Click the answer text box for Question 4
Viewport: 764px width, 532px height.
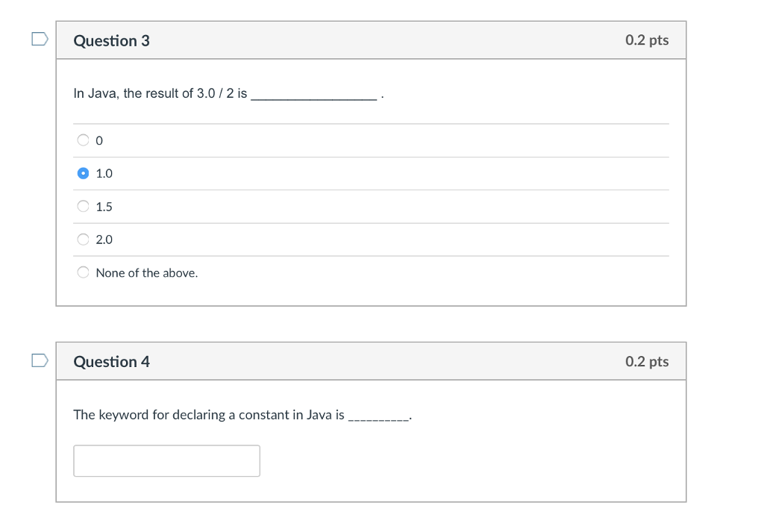pos(166,460)
